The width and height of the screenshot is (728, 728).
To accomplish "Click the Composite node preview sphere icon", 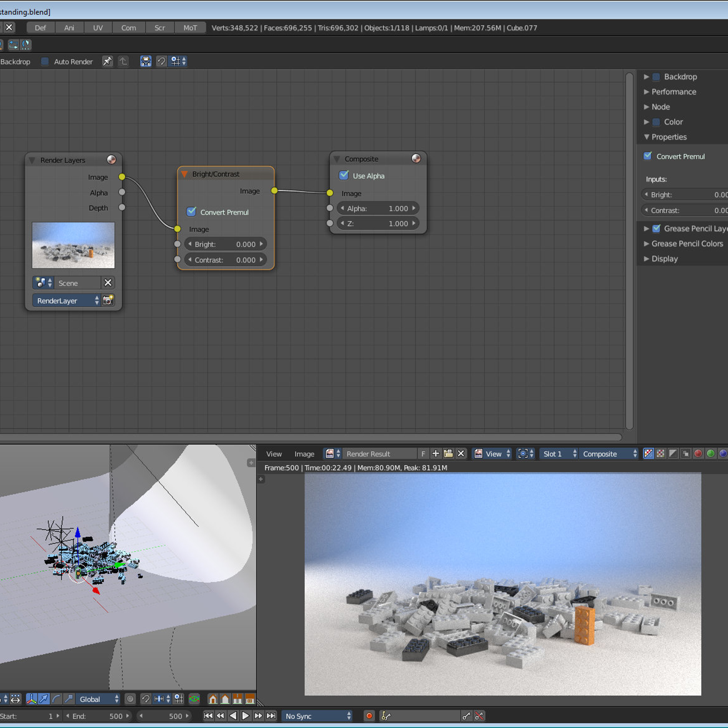I will [x=416, y=158].
